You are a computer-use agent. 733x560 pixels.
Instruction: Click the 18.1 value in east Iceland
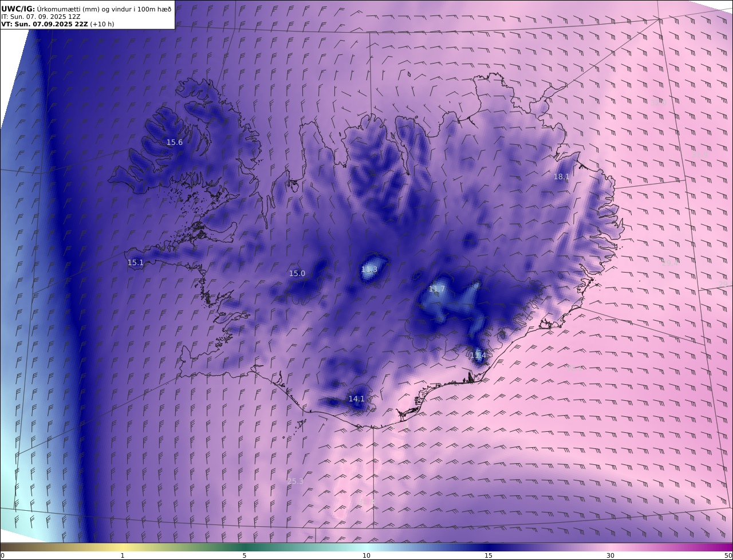tap(562, 177)
